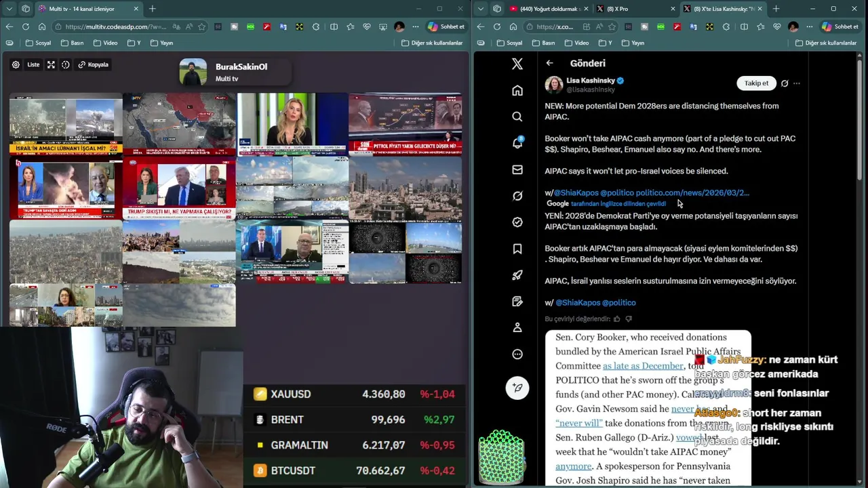This screenshot has width=868, height=488.
Task: Select 'Petrol fiyatı yakın gelecekte düşer mi' stream
Action: [405, 124]
